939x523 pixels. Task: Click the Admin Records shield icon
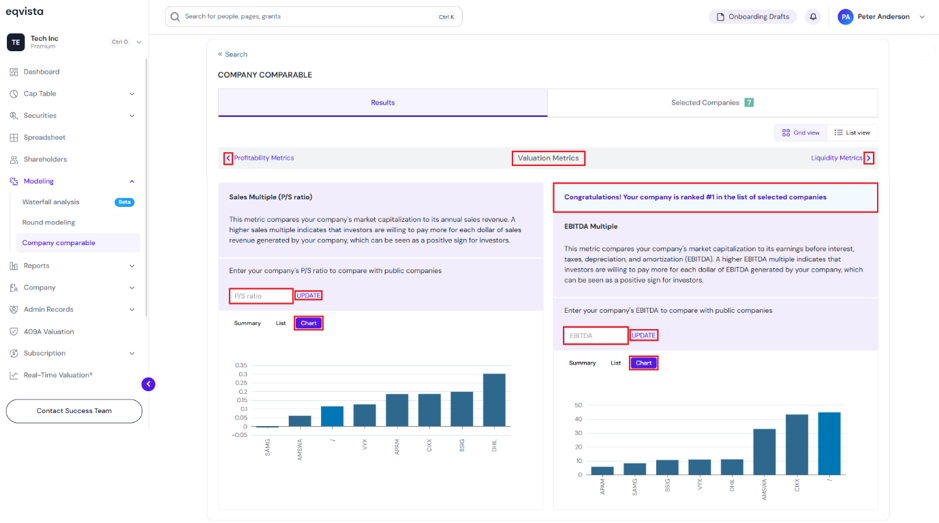[14, 310]
